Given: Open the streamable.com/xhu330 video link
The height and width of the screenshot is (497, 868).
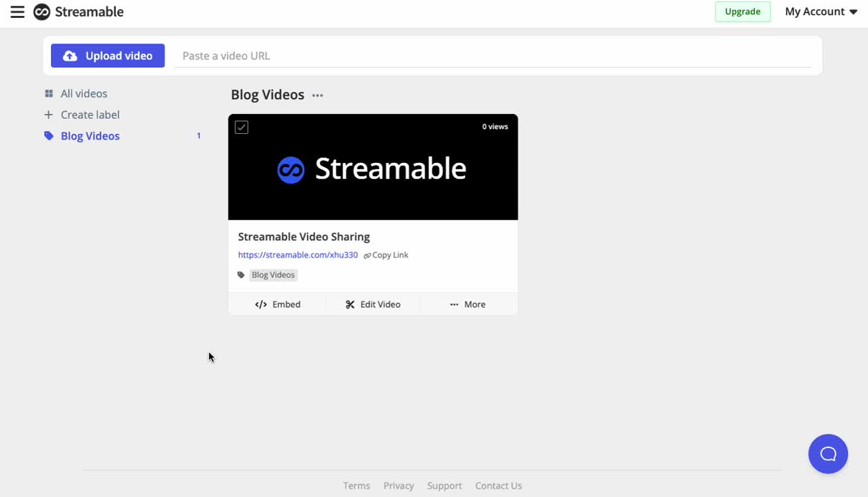Looking at the screenshot, I should click(297, 255).
